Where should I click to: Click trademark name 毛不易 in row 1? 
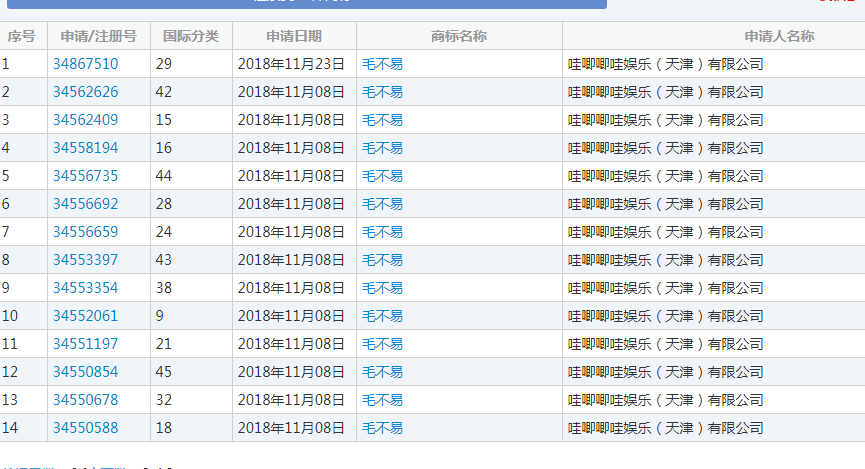382,64
